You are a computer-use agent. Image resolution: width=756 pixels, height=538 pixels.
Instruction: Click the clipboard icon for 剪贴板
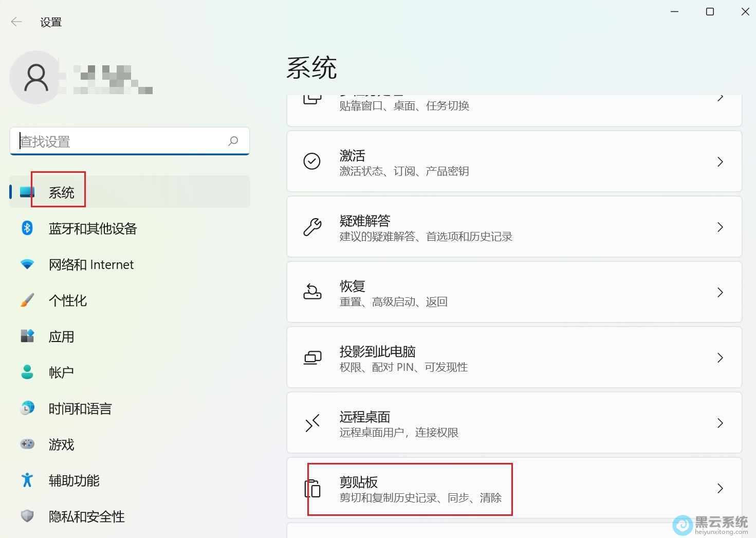tap(312, 488)
